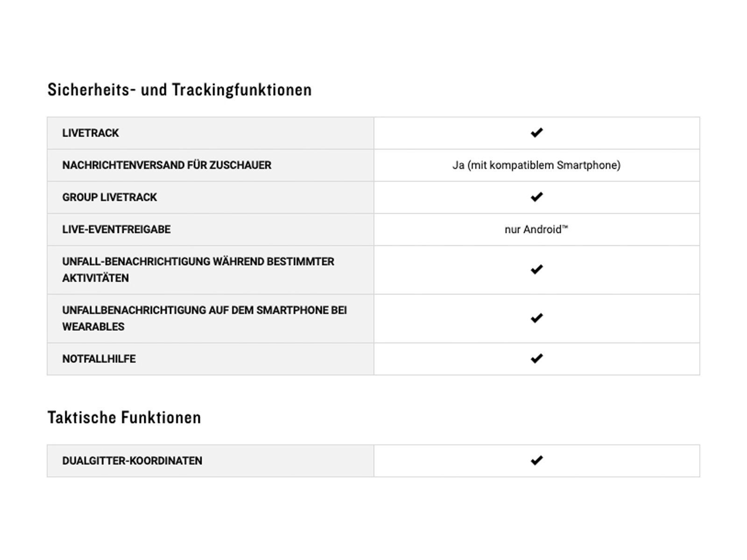Click the Dualgitter-Koordinaten checkmark icon

[536, 461]
